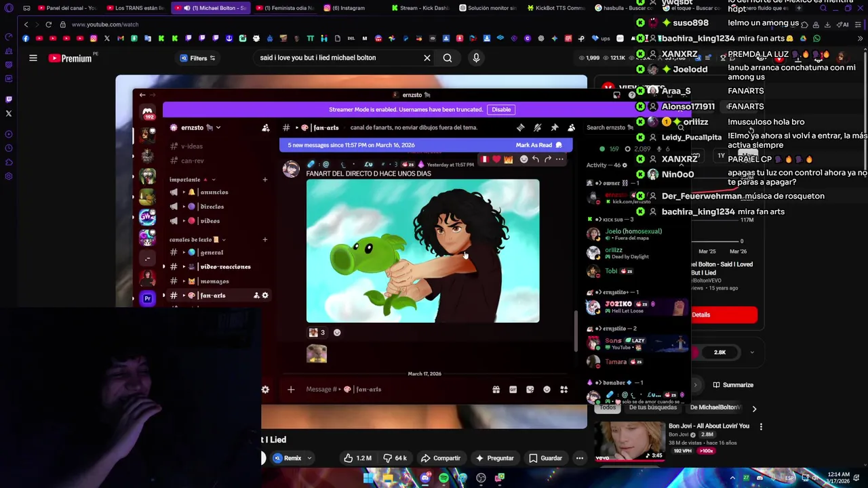Open the emoji picker in chat bar
Image resolution: width=868 pixels, height=488 pixels.
coord(547,389)
